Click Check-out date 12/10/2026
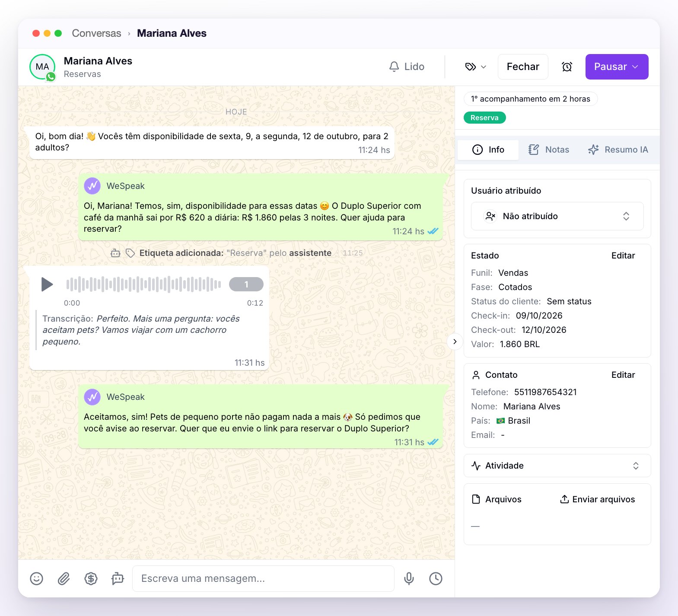The image size is (678, 616). click(544, 330)
